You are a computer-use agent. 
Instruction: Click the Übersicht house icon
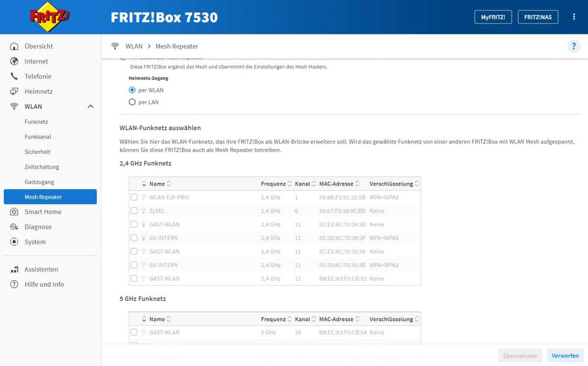[14, 46]
